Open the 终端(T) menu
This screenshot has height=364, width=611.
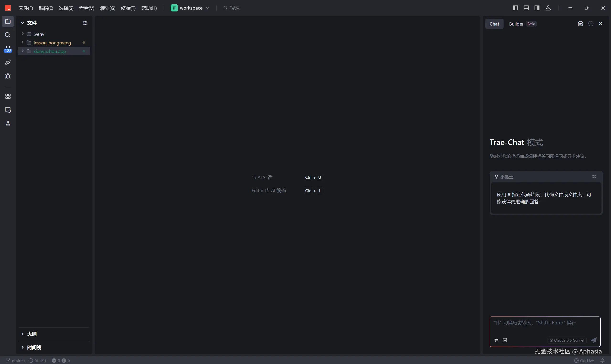128,8
